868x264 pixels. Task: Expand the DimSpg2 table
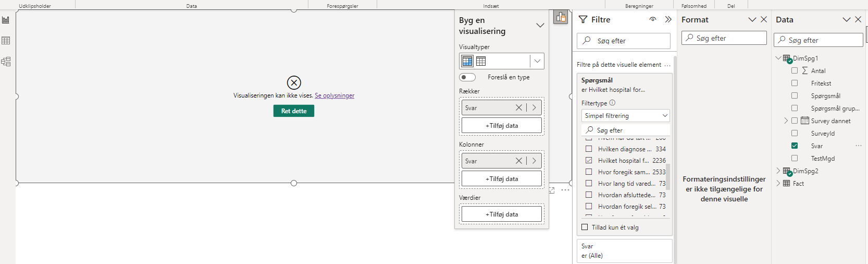click(x=778, y=171)
